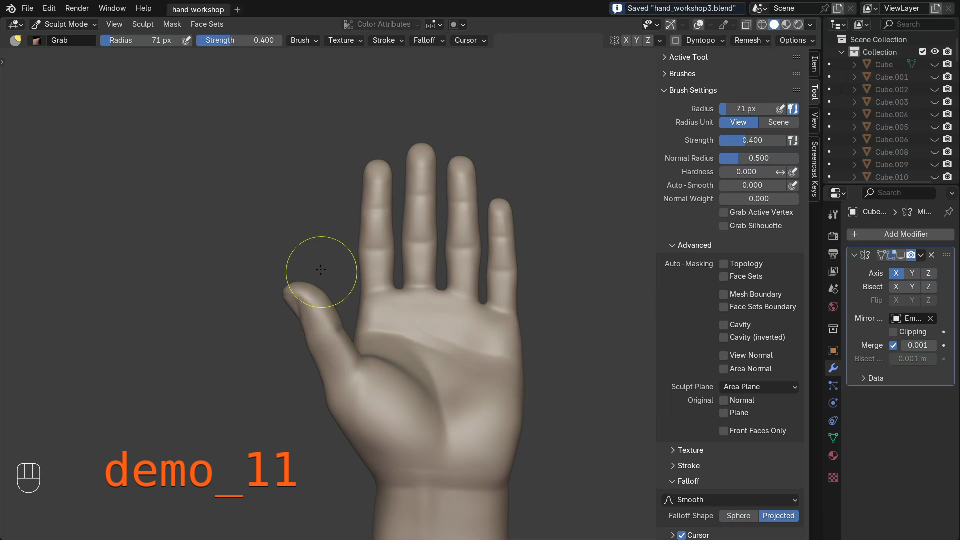Pin the Scene selector
Viewport: 960px width, 540px height.
[x=824, y=9]
